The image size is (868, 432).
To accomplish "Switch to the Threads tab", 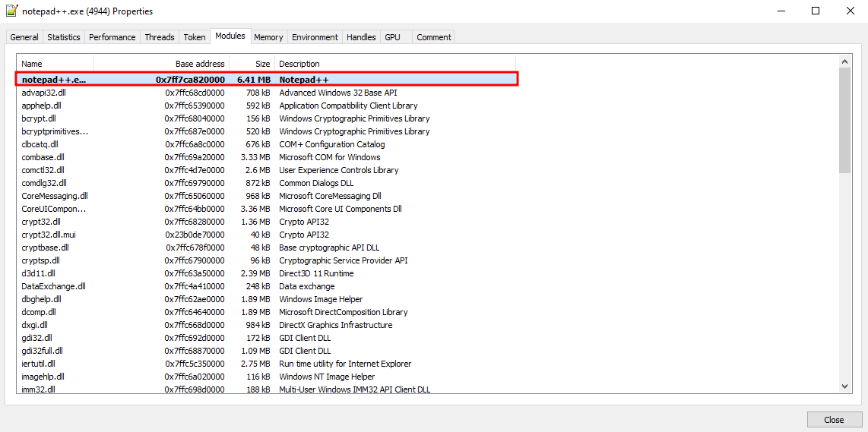I will pos(160,37).
